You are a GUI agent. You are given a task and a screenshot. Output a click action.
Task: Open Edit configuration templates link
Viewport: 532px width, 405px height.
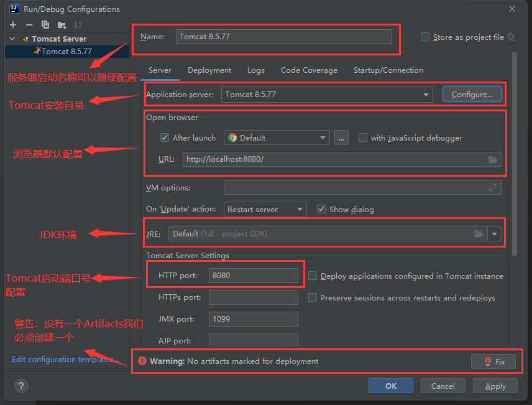[x=65, y=360]
